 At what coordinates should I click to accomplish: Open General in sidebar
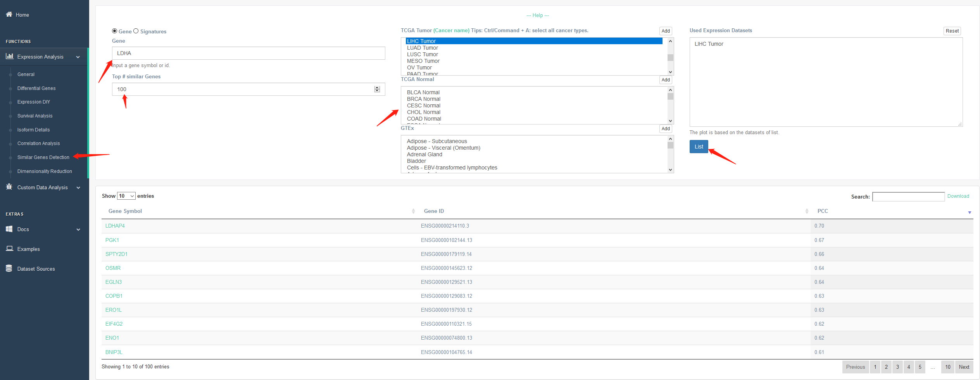(26, 74)
